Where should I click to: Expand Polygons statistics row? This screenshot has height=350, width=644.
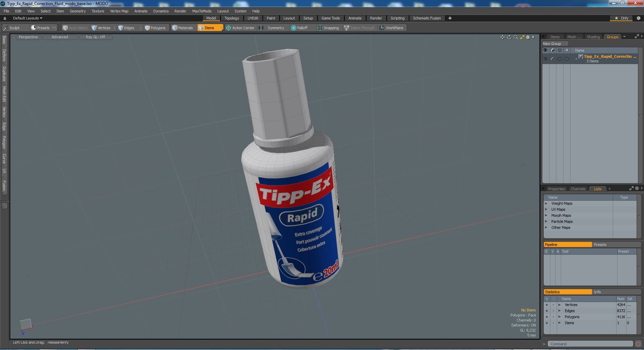click(x=559, y=317)
